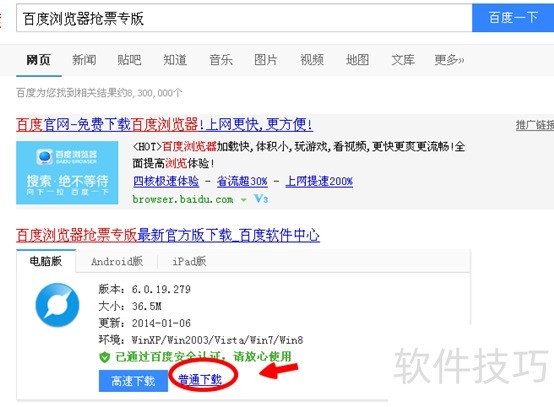
Task: Click the 普通下载 link
Action: tap(200, 379)
